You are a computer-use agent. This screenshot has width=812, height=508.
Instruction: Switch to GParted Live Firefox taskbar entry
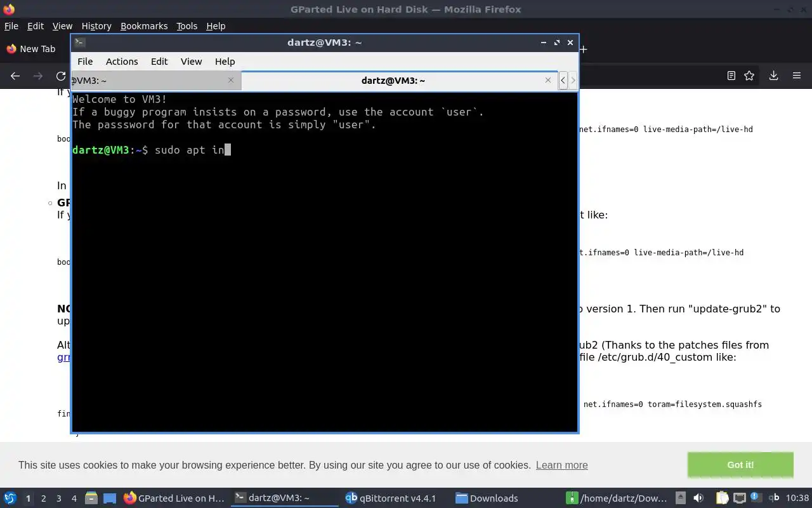(174, 498)
